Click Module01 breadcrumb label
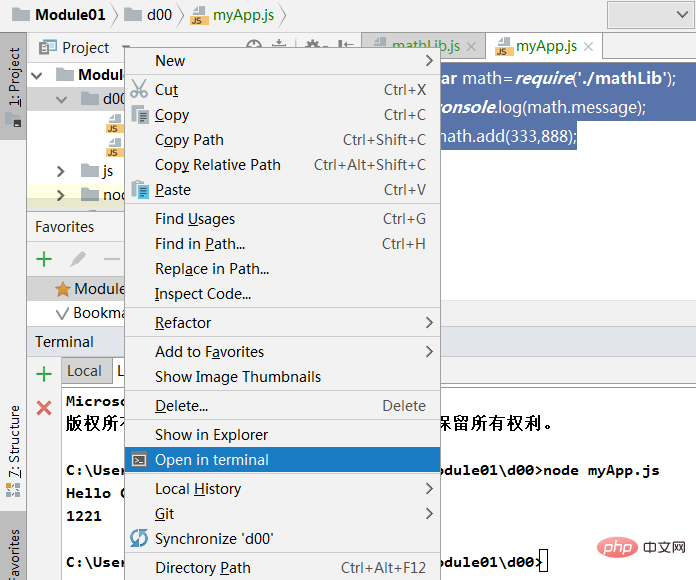 [x=70, y=15]
